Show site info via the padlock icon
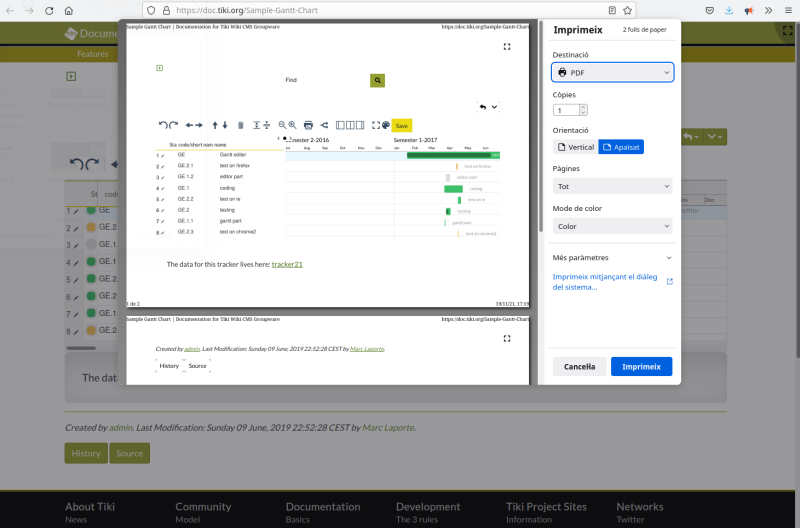 166,10
